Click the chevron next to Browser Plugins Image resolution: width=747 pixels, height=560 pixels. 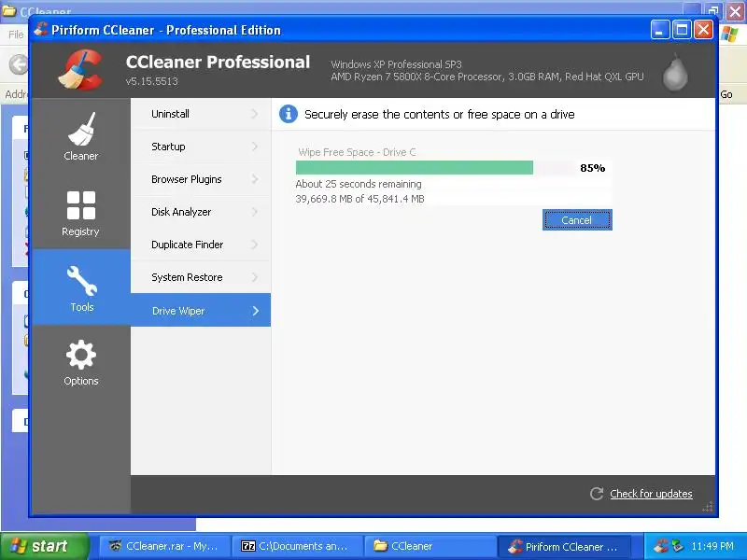click(255, 179)
